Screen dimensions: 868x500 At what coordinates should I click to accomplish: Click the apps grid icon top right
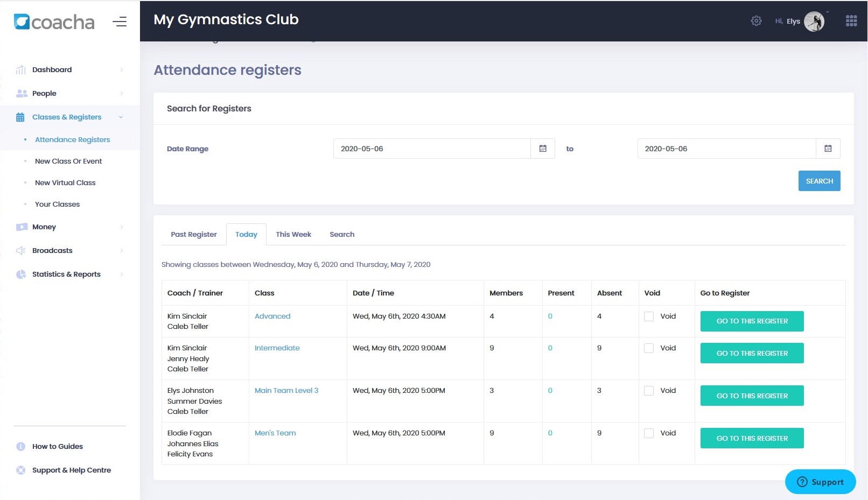click(851, 20)
